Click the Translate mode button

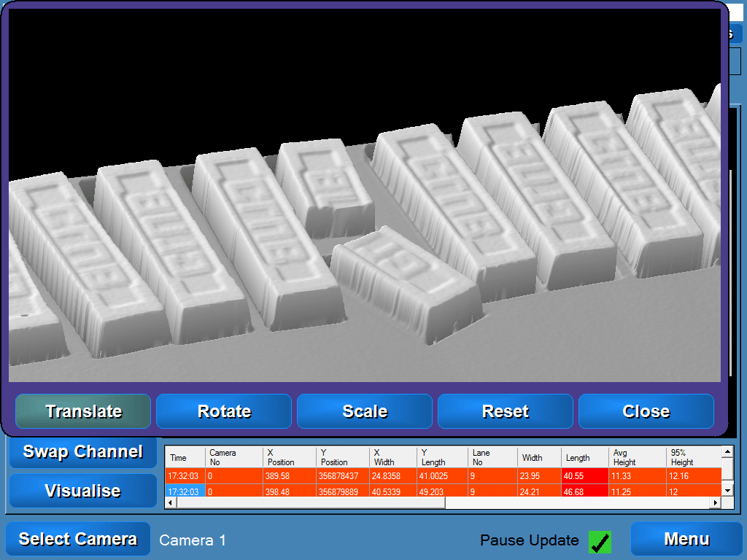pyautogui.click(x=82, y=411)
